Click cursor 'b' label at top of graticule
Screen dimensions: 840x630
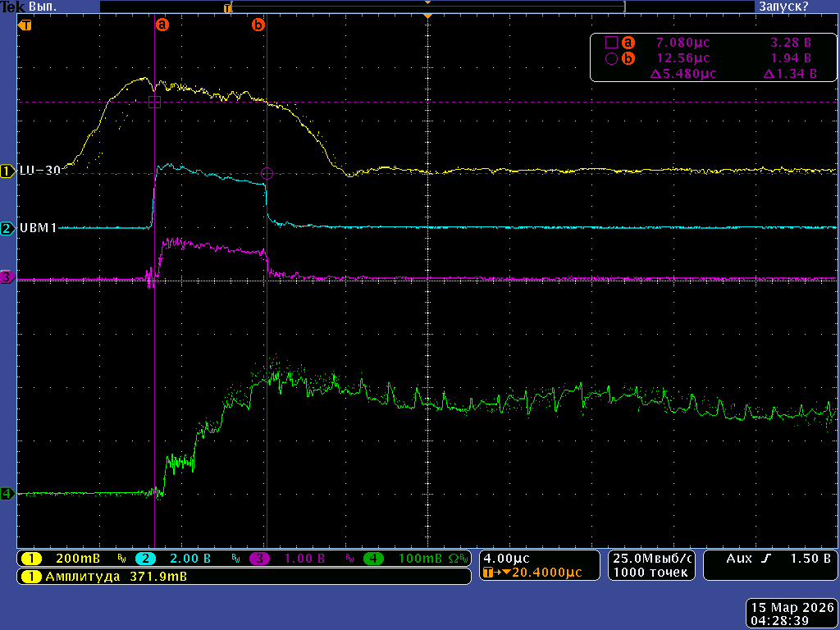point(258,25)
